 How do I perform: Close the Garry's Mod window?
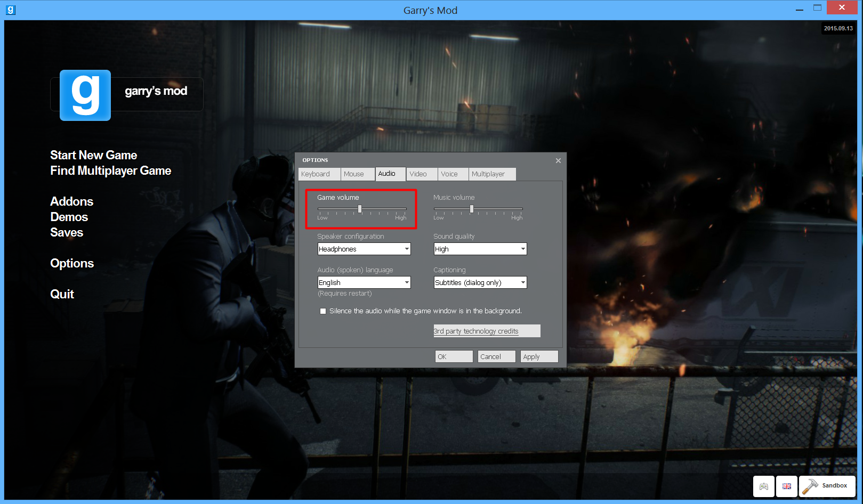tap(842, 7)
